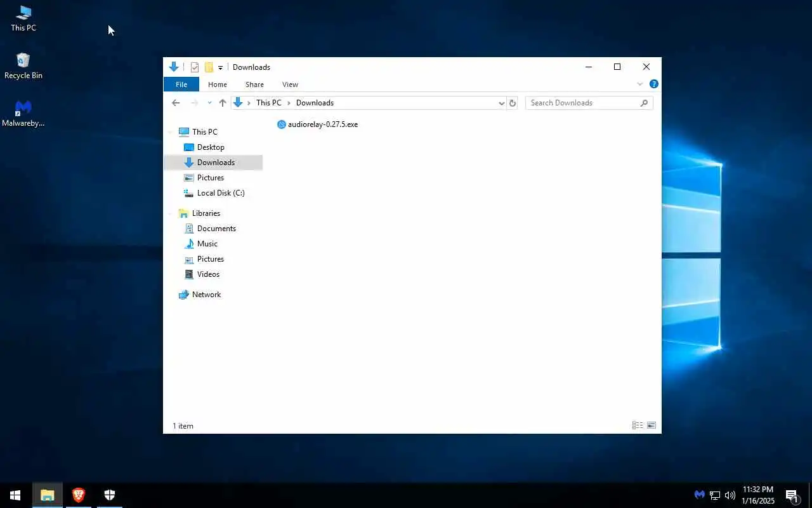Click This PC in the address breadcrumb
Screen dimensions: 812x508
(x=269, y=103)
